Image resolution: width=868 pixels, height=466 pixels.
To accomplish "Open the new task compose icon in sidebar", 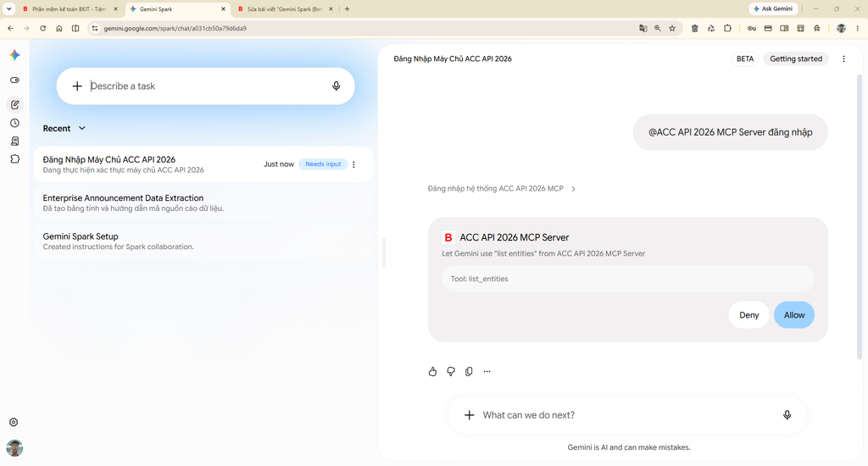I will coord(15,104).
